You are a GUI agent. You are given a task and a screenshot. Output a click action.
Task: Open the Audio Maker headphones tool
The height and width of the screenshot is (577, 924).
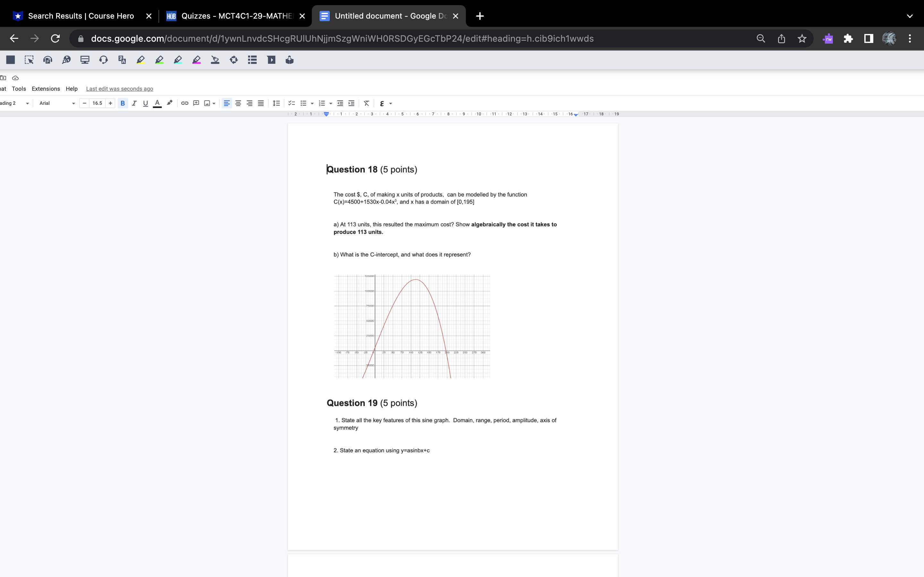click(103, 60)
